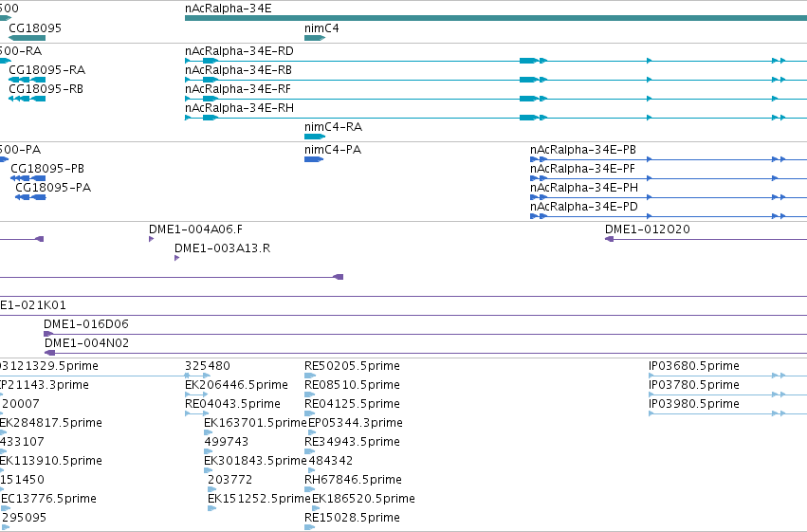Click the EK163701.5prime EST label
807x532 pixels.
[x=255, y=423]
